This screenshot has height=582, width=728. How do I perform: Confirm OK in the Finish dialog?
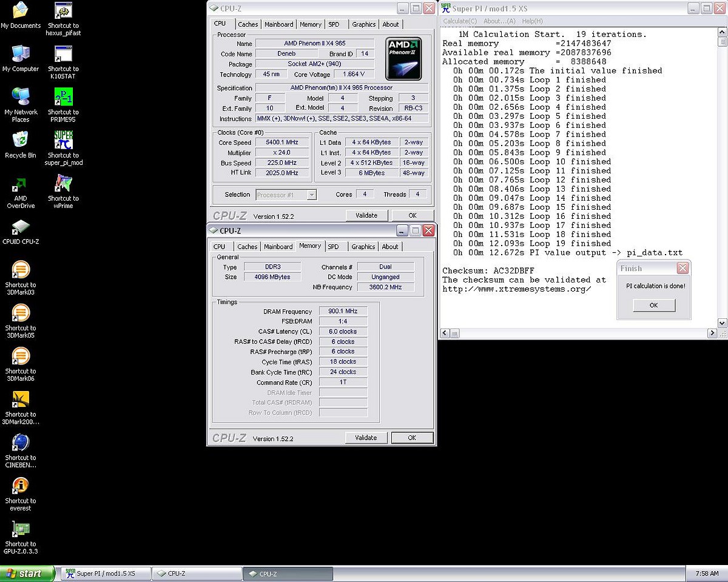pos(653,305)
